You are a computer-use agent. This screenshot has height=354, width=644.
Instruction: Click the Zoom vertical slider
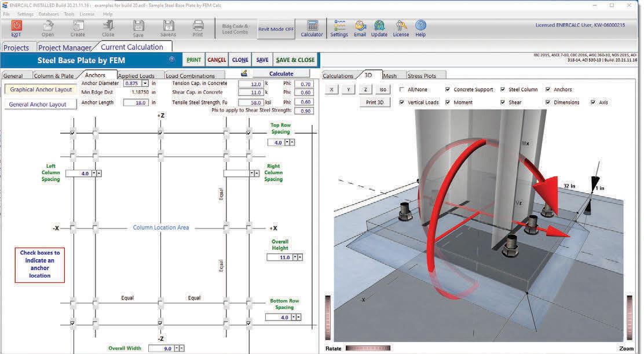click(629, 318)
